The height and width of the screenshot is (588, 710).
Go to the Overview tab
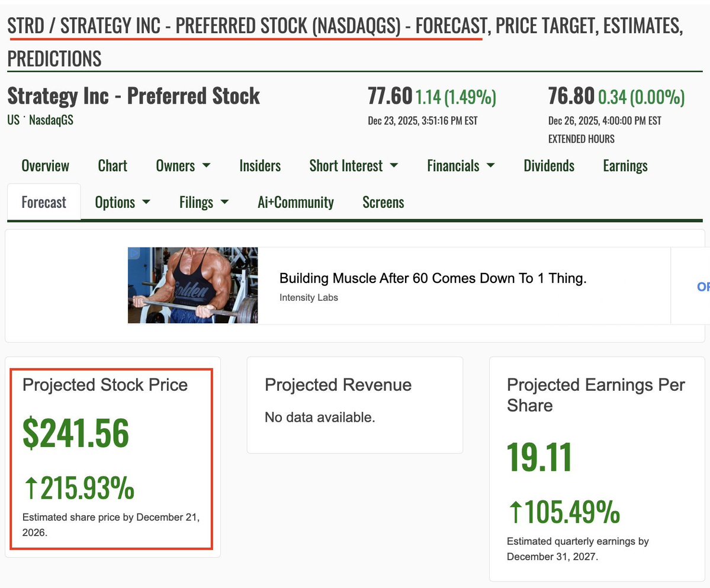(46, 166)
